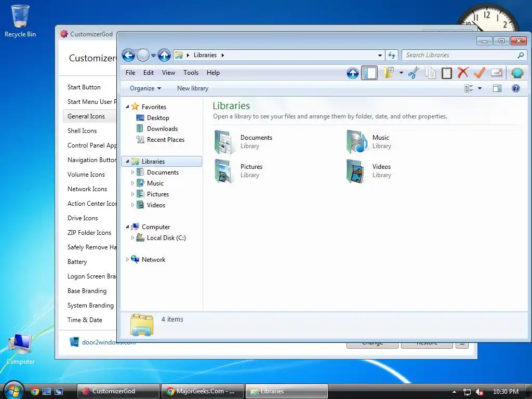Open the Help menu
The width and height of the screenshot is (532, 399).
(x=213, y=73)
